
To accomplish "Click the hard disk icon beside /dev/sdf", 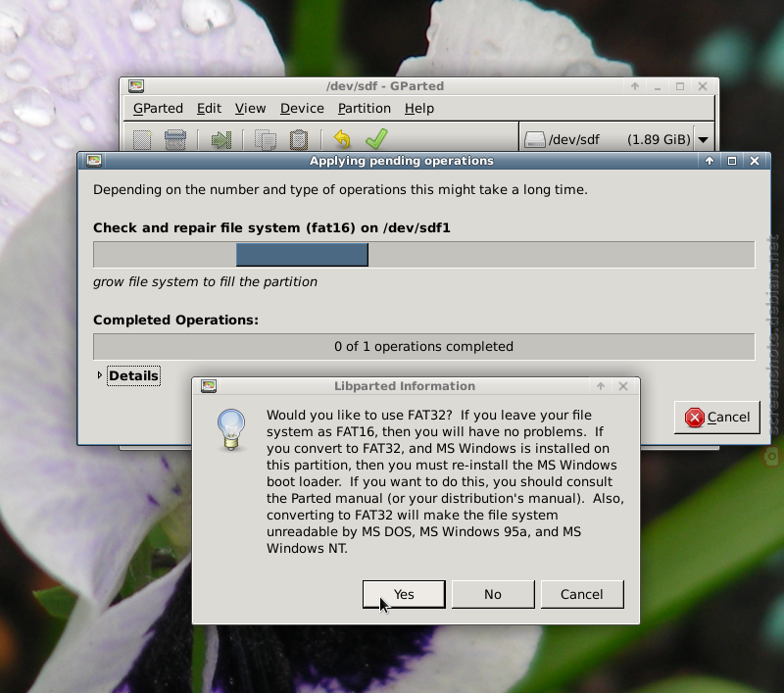I will 534,139.
